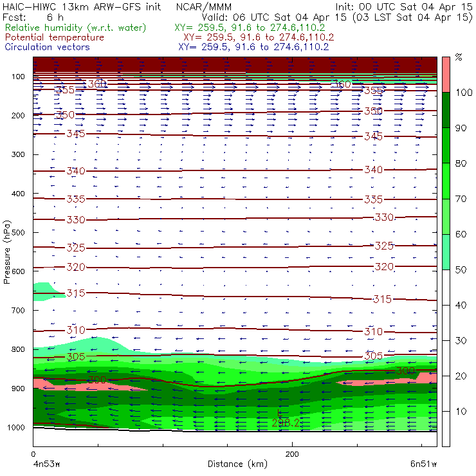
Task: Click the right-side "330" contour label
Action: pyautogui.click(x=384, y=217)
